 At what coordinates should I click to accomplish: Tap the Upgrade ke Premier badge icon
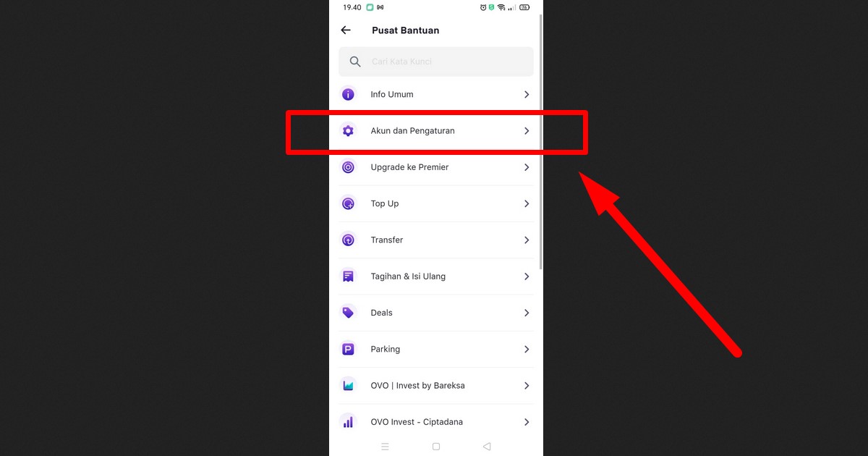pyautogui.click(x=348, y=167)
